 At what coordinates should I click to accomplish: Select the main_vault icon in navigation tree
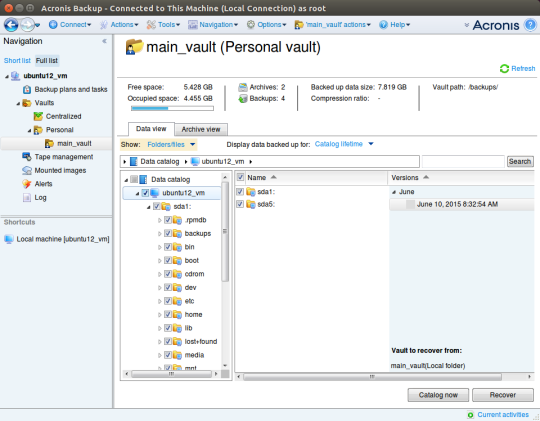pos(49,143)
